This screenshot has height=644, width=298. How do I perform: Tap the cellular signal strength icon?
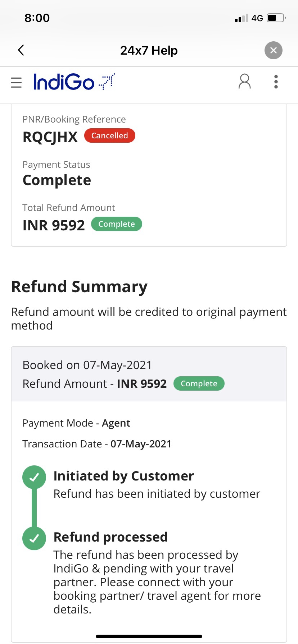[241, 18]
